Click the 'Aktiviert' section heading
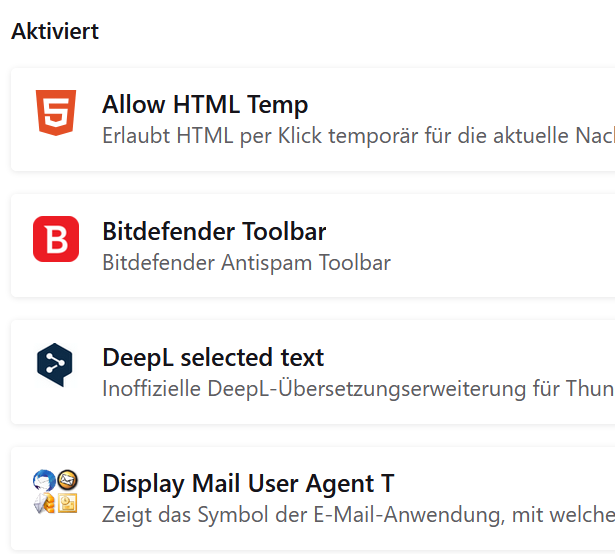Viewport: 615px width, 554px height. tap(55, 31)
